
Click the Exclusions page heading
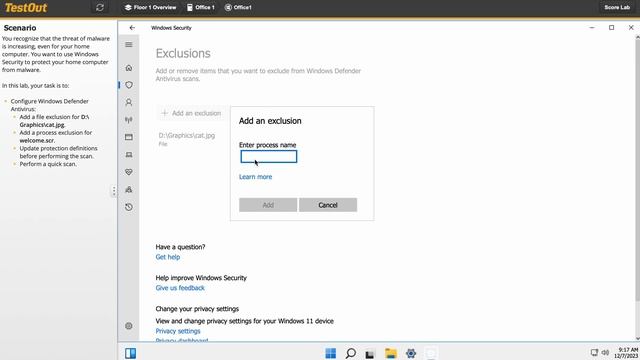183,53
